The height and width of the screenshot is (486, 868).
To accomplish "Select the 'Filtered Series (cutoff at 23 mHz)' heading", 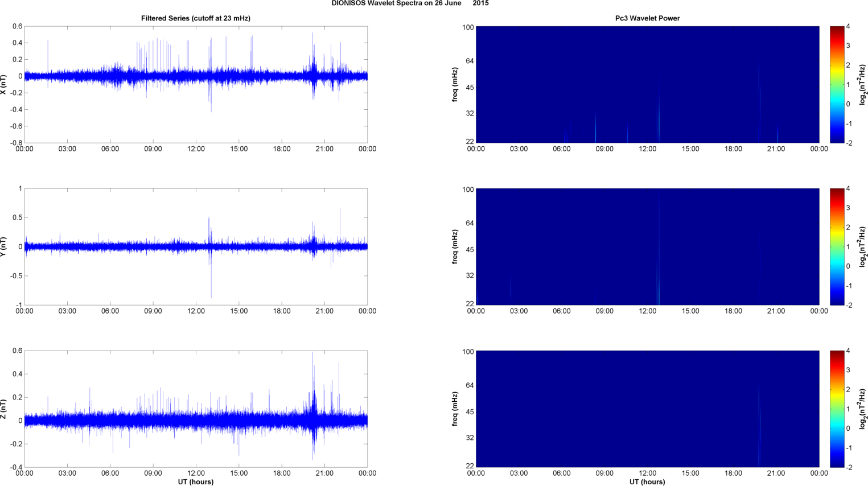I will (x=196, y=18).
